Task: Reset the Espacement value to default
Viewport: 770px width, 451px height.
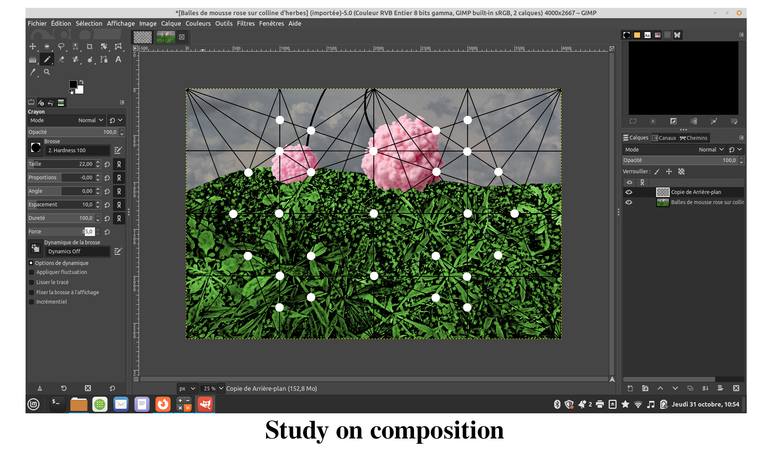Action: coord(107,204)
